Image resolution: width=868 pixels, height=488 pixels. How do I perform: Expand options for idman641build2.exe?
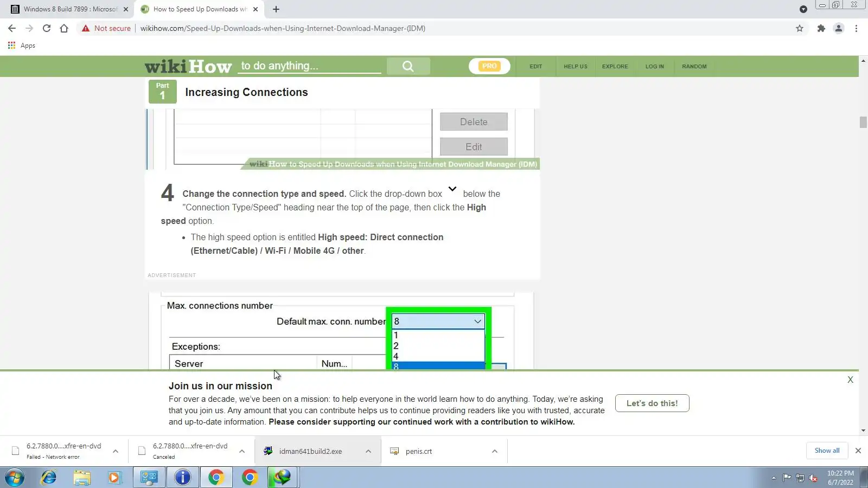368,451
